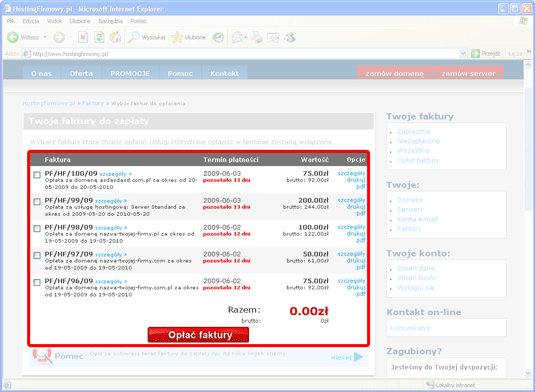Switch to PROMOCJE site tab
Image resolution: width=535 pixels, height=392 pixels.
(130, 73)
